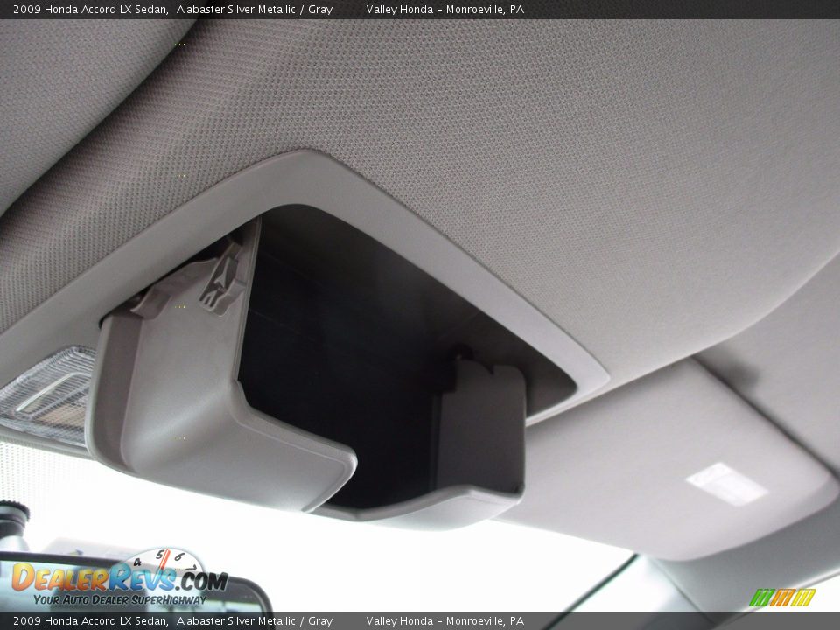Click the green and yellow striped logo
This screenshot has width=840, height=630.
pyautogui.click(x=781, y=598)
